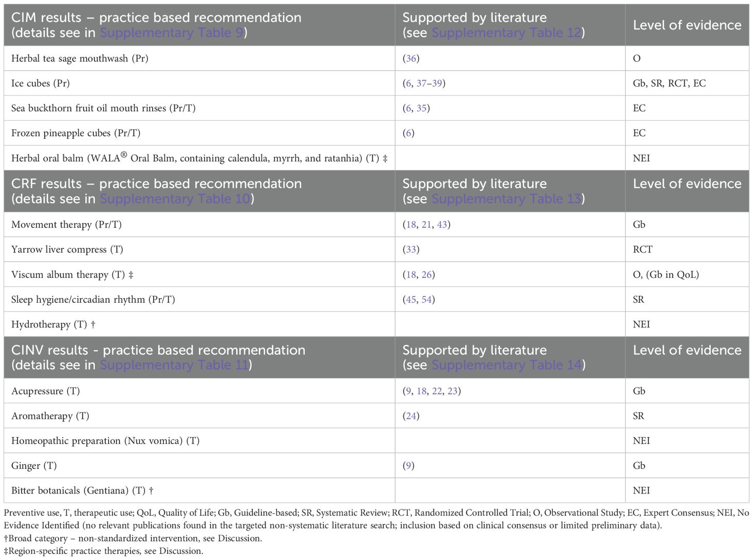Viewport: 753px width, 560px height.
Task: Go to the Supplementary Table 11 link
Action: point(174,365)
